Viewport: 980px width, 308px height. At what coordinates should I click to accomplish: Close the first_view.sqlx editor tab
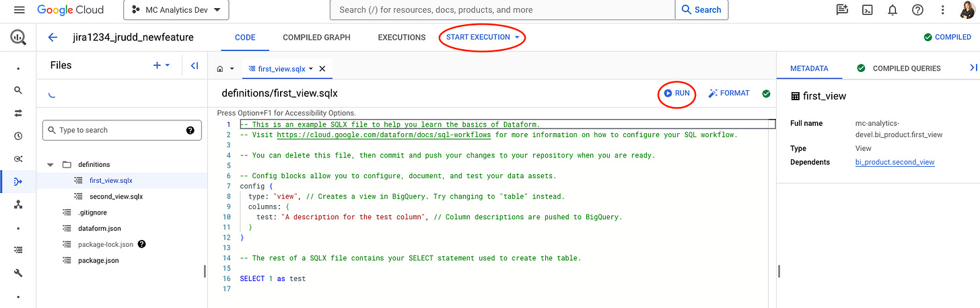pyautogui.click(x=322, y=69)
